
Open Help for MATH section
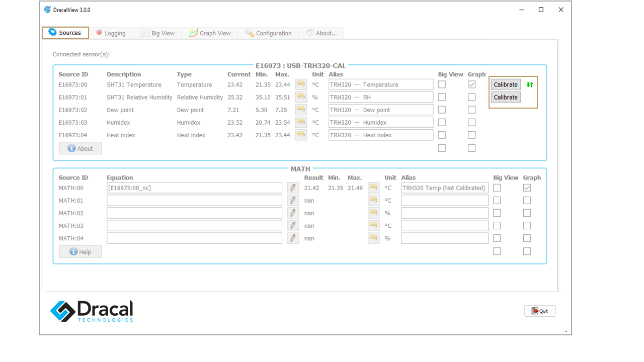point(80,251)
